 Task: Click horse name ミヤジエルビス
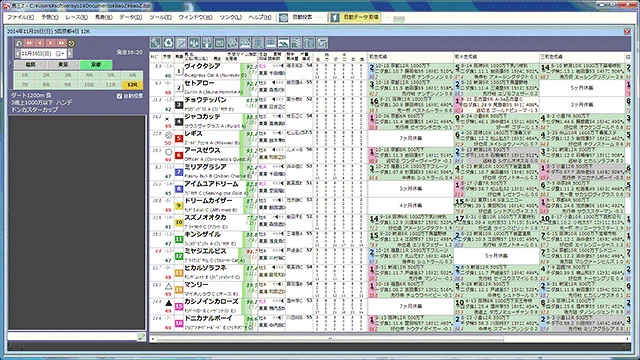tap(205, 251)
